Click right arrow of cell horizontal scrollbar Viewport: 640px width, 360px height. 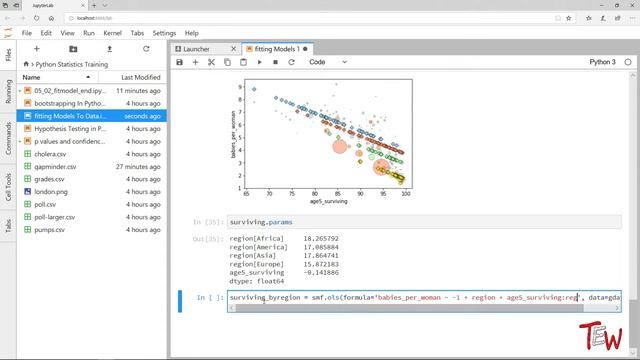pos(617,308)
